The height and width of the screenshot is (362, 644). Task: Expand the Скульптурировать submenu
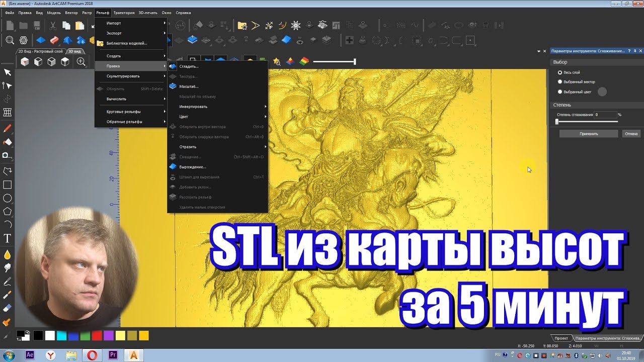(131, 76)
